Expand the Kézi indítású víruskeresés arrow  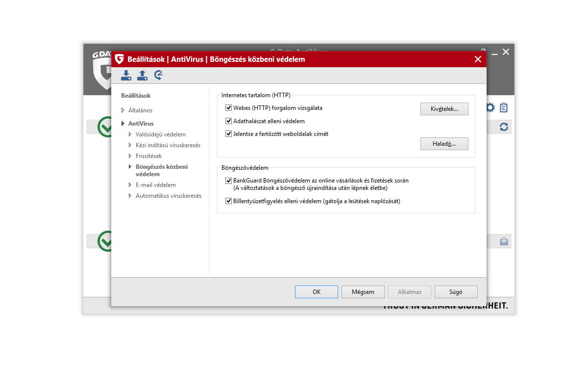coord(130,145)
